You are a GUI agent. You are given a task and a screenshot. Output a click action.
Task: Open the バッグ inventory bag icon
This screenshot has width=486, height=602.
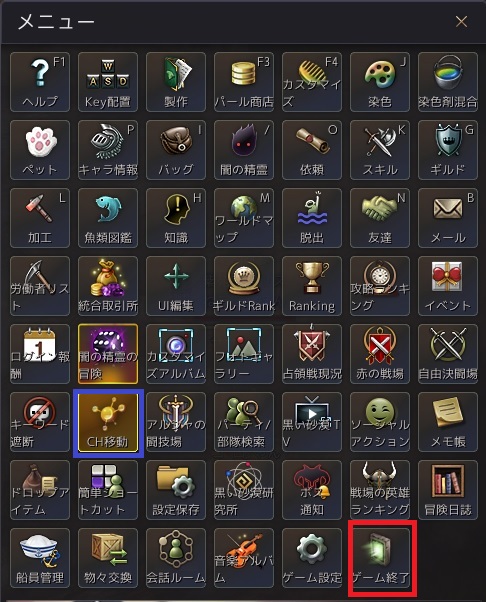coord(176,150)
